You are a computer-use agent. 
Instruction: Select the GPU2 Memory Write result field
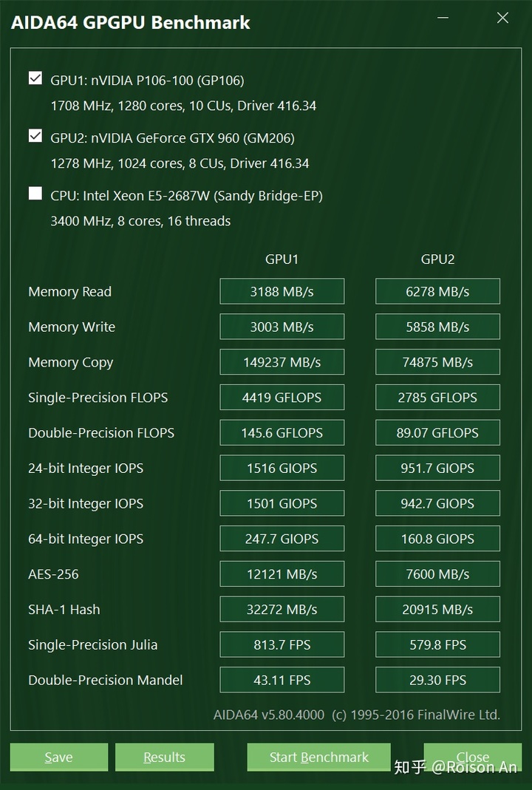[x=437, y=327]
